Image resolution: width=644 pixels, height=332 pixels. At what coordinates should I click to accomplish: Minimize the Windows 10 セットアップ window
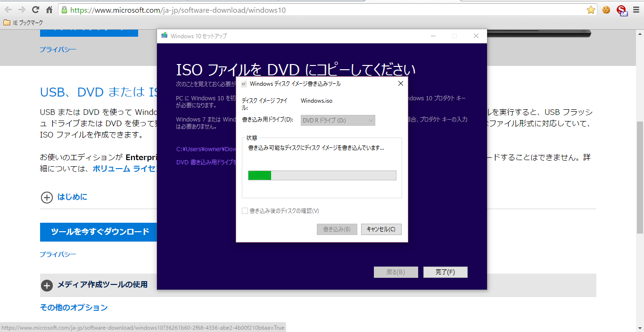tap(433, 36)
